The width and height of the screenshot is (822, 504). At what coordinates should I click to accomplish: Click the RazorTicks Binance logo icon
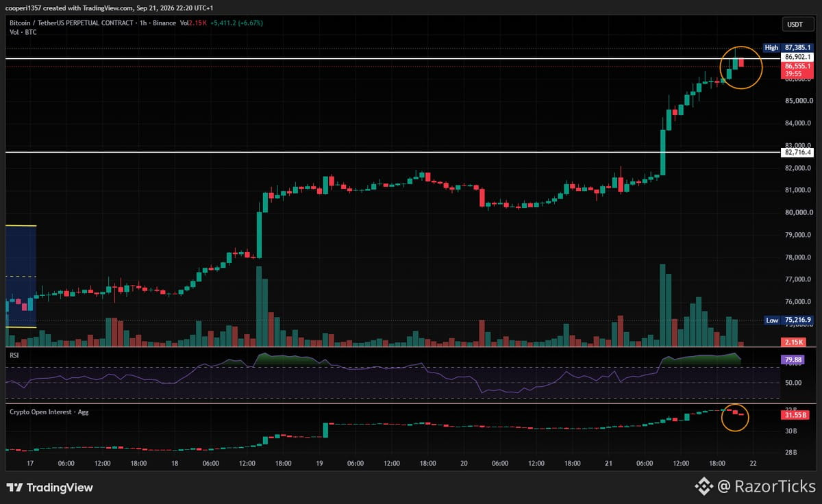(x=704, y=487)
